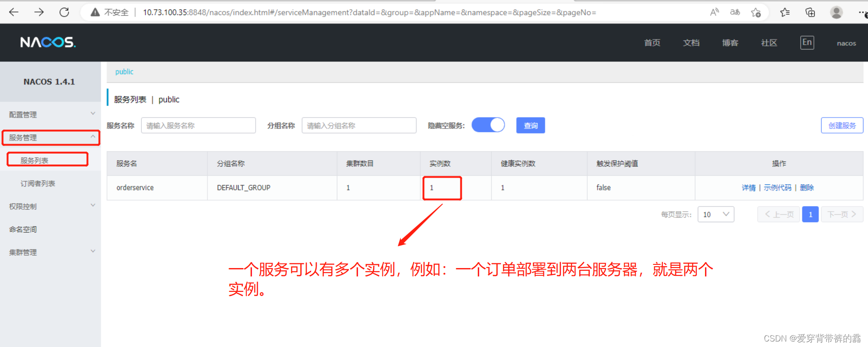Toggle the hide empty services switch

pyautogui.click(x=488, y=125)
